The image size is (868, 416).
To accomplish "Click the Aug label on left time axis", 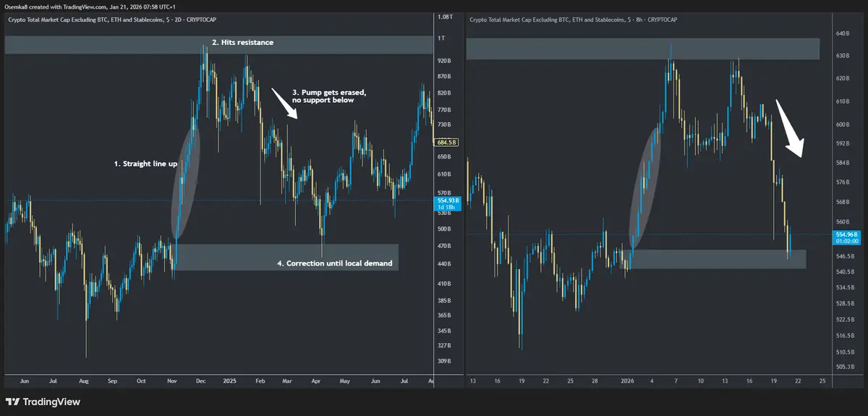I will click(83, 381).
